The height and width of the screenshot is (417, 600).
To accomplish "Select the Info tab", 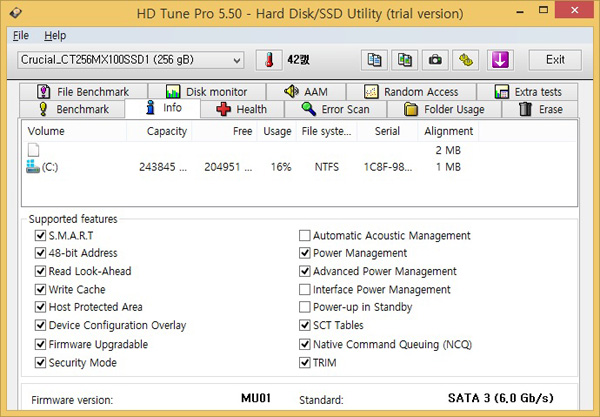I will (163, 108).
